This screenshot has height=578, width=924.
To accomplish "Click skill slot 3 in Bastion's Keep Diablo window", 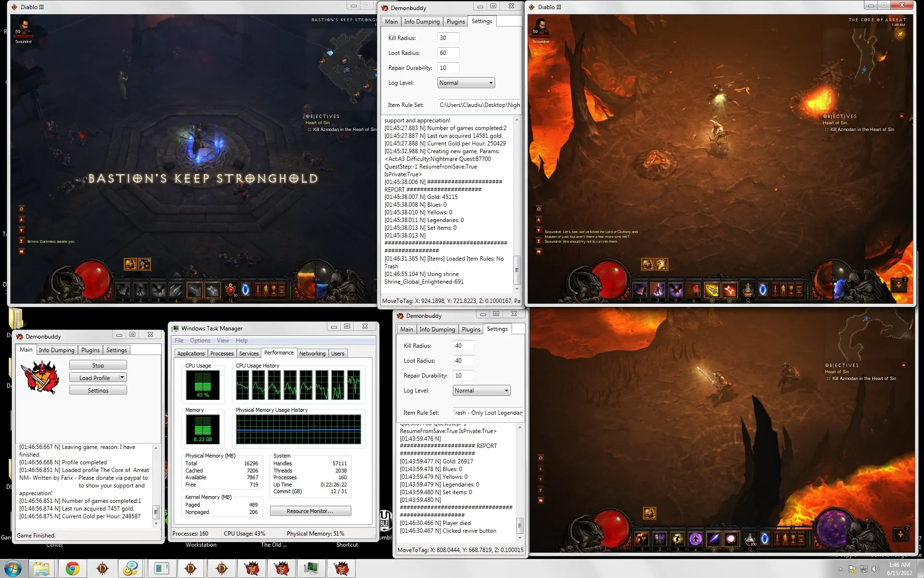I will pyautogui.click(x=158, y=289).
